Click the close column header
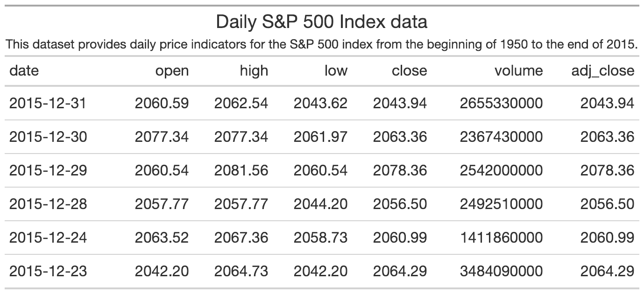Viewport: 644px width, 294px height. click(409, 70)
